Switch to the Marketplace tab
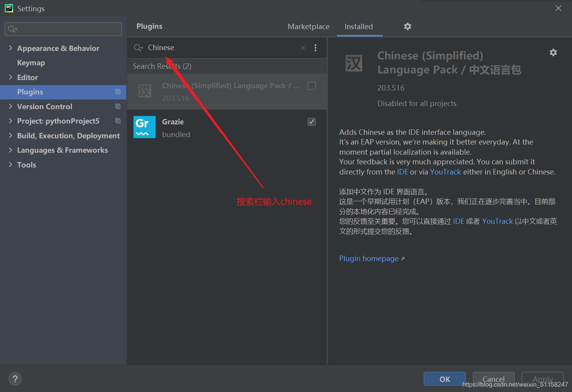572x392 pixels. 309,26
